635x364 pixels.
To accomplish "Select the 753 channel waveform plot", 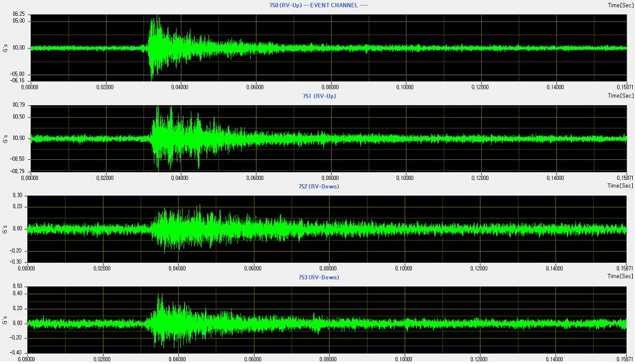I will click(327, 320).
